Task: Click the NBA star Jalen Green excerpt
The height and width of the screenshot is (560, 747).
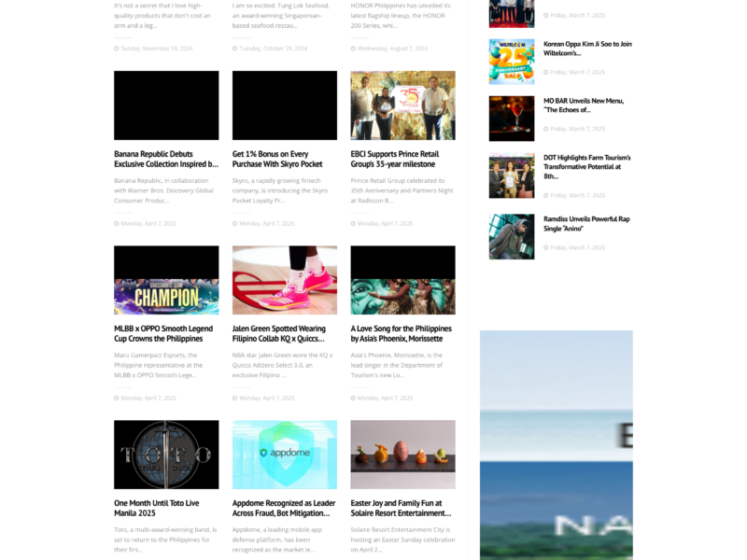Action: (283, 365)
